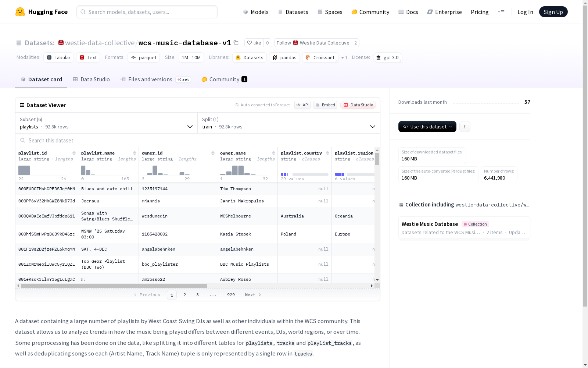Switch to the Data Studio tab

coord(92,79)
